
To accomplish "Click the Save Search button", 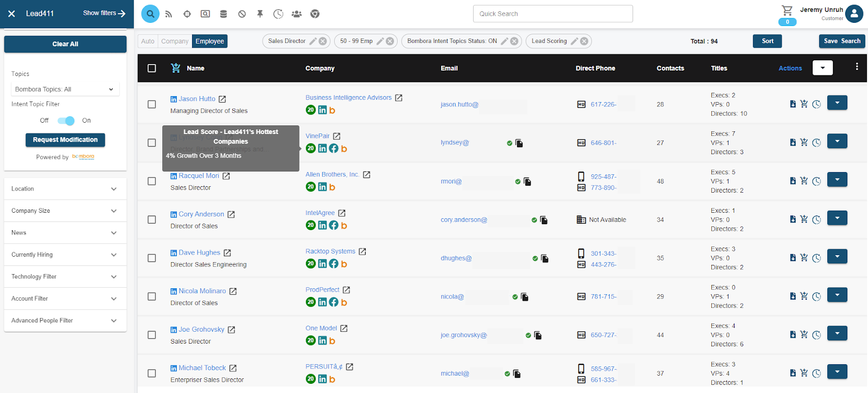I will pos(842,41).
